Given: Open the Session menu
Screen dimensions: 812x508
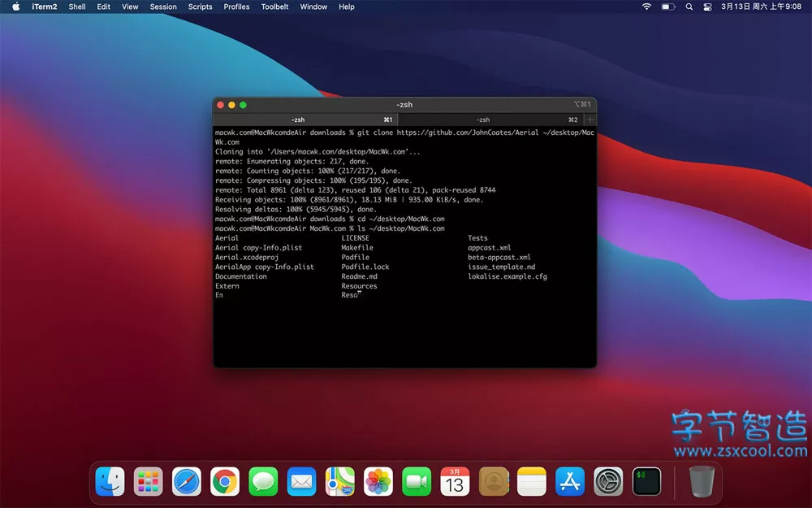Looking at the screenshot, I should click(x=163, y=7).
